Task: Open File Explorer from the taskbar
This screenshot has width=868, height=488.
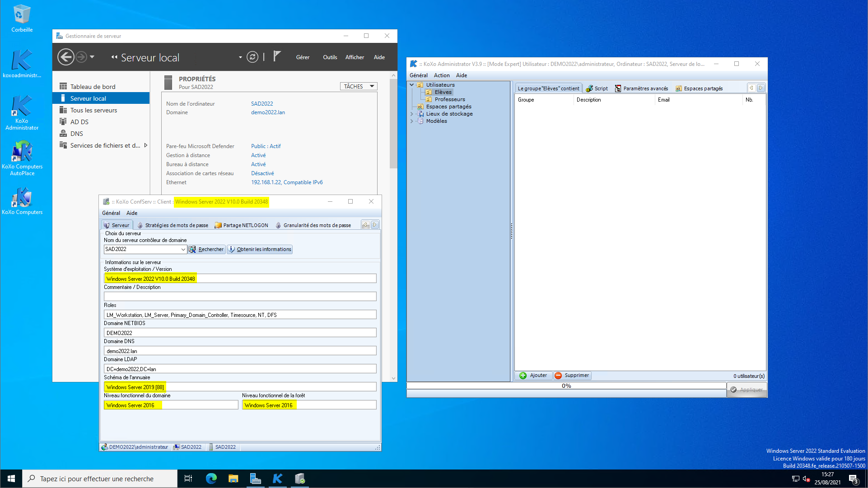Action: (233, 479)
